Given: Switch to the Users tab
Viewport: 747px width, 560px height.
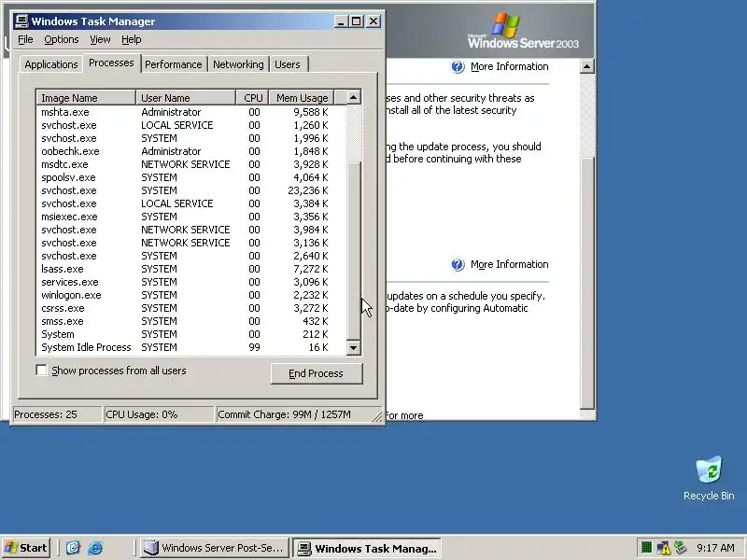Looking at the screenshot, I should 288,64.
